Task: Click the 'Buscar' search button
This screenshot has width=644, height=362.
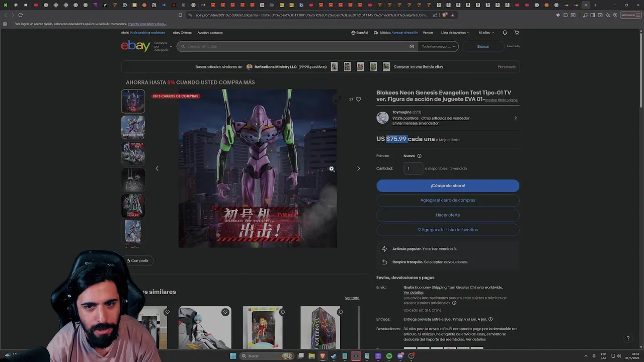Action: (484, 46)
